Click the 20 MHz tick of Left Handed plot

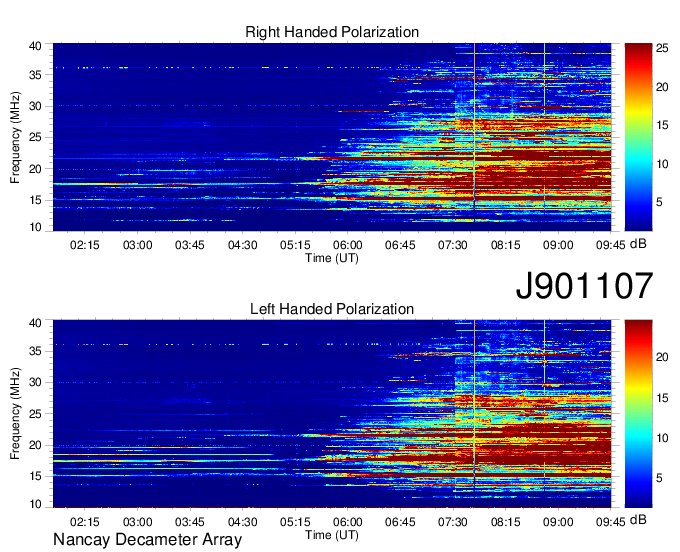click(x=36, y=445)
